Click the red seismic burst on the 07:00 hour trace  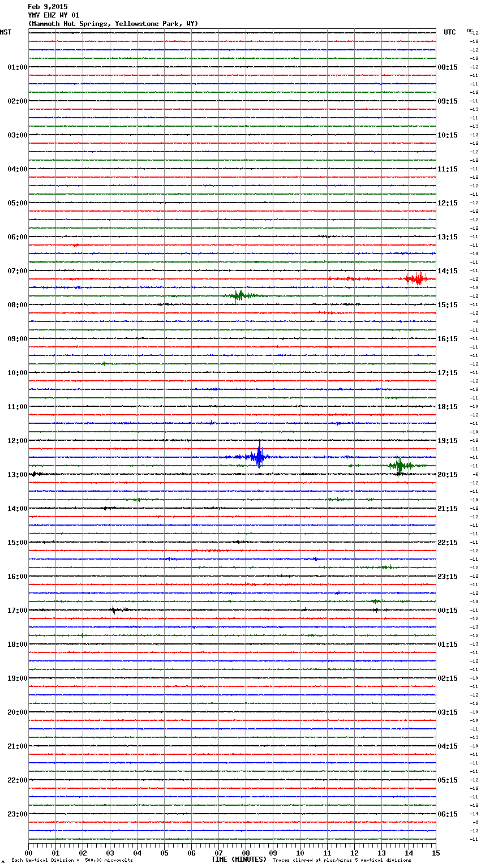point(417,278)
